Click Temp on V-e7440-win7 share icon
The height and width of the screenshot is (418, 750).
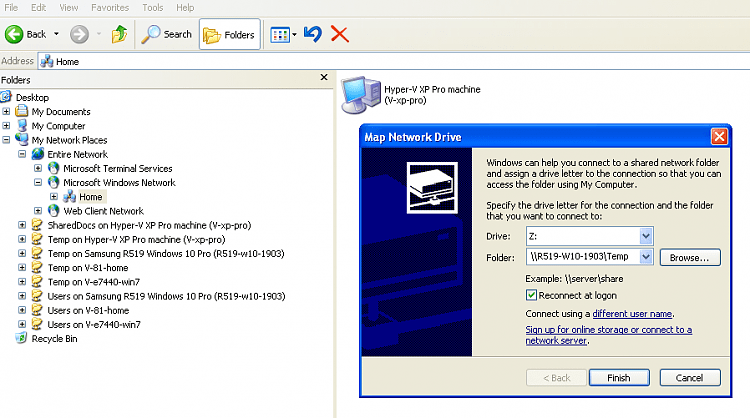[37, 282]
